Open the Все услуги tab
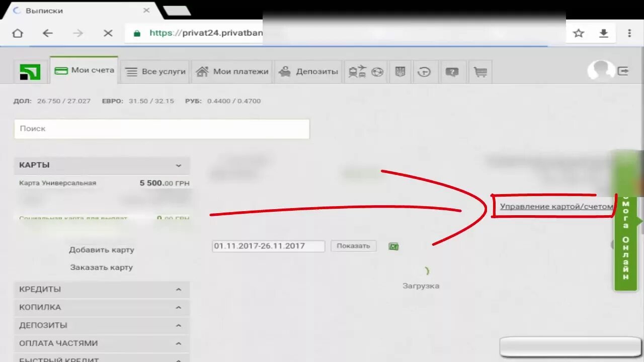 [155, 71]
